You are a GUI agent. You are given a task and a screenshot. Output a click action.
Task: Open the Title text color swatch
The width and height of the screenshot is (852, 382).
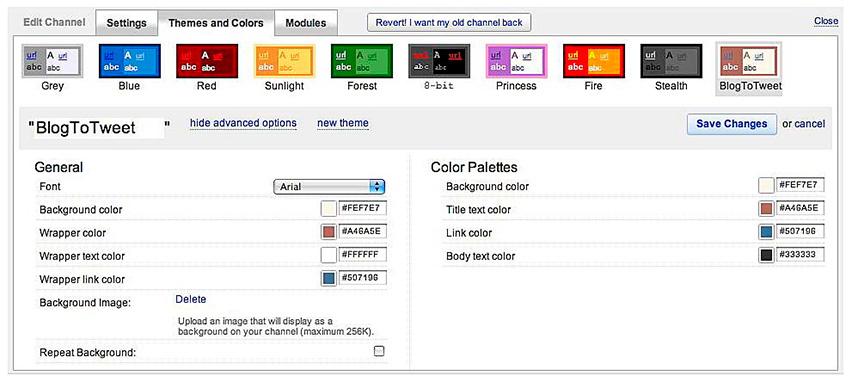[767, 209]
